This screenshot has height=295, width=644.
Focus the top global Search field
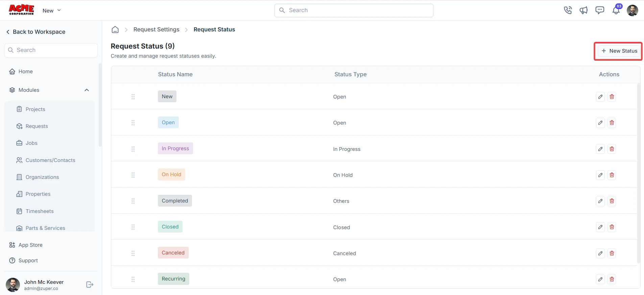[354, 10]
